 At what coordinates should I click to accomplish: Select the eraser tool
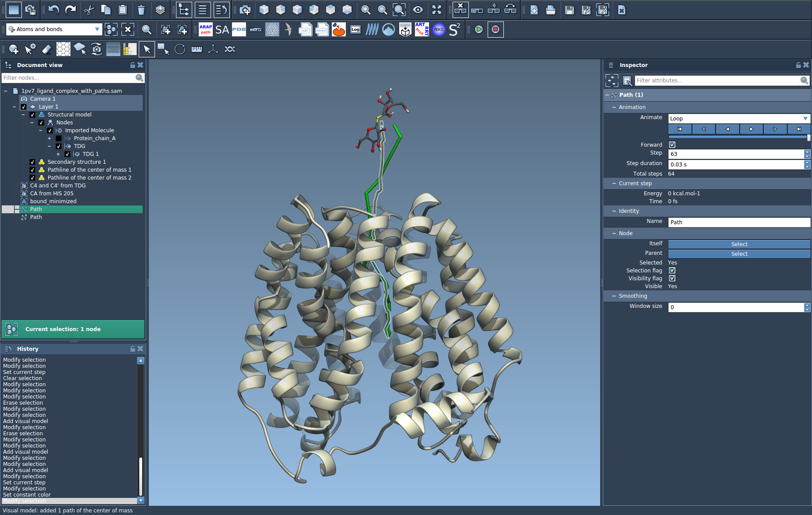click(x=47, y=49)
